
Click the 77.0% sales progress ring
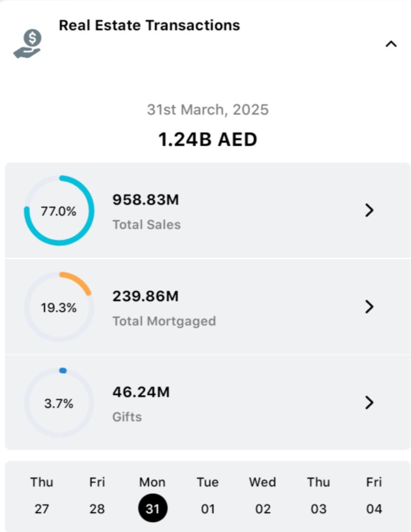[x=59, y=211]
